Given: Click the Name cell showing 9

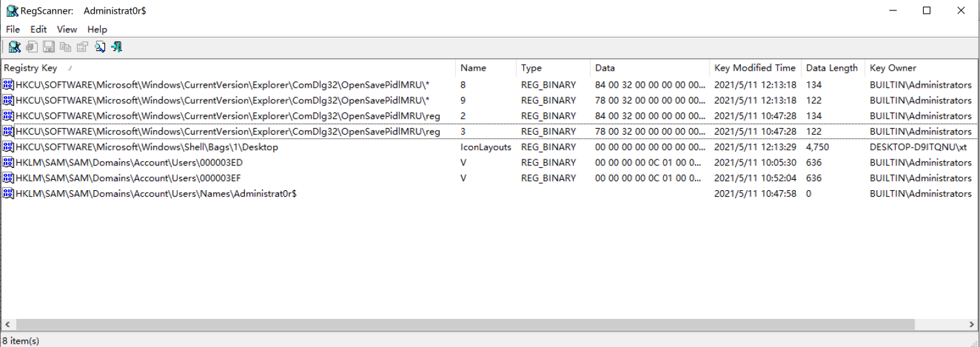Looking at the screenshot, I should click(x=463, y=101).
